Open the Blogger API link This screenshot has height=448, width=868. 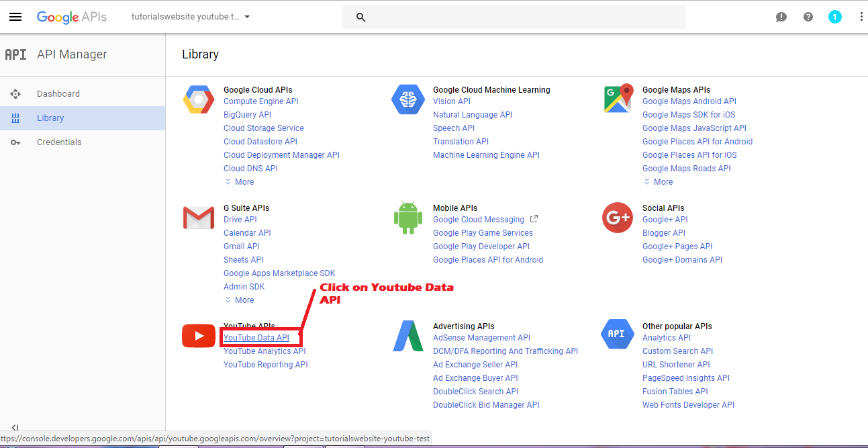[664, 233]
